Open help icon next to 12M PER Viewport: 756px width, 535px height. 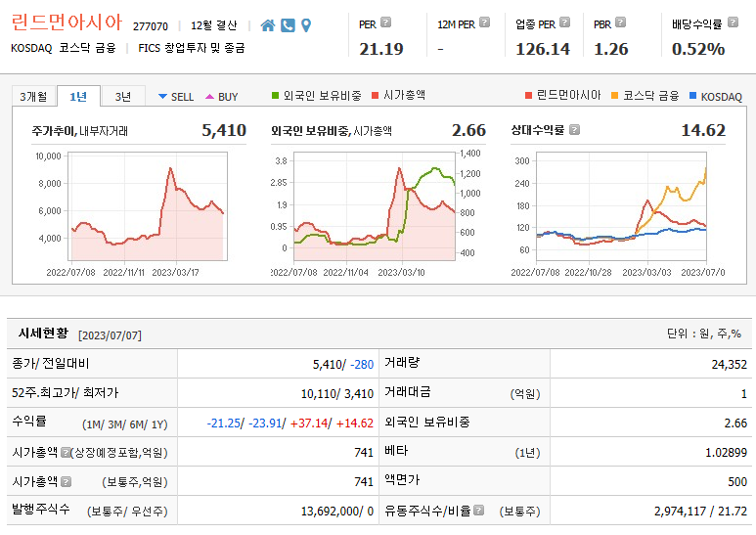point(484,22)
